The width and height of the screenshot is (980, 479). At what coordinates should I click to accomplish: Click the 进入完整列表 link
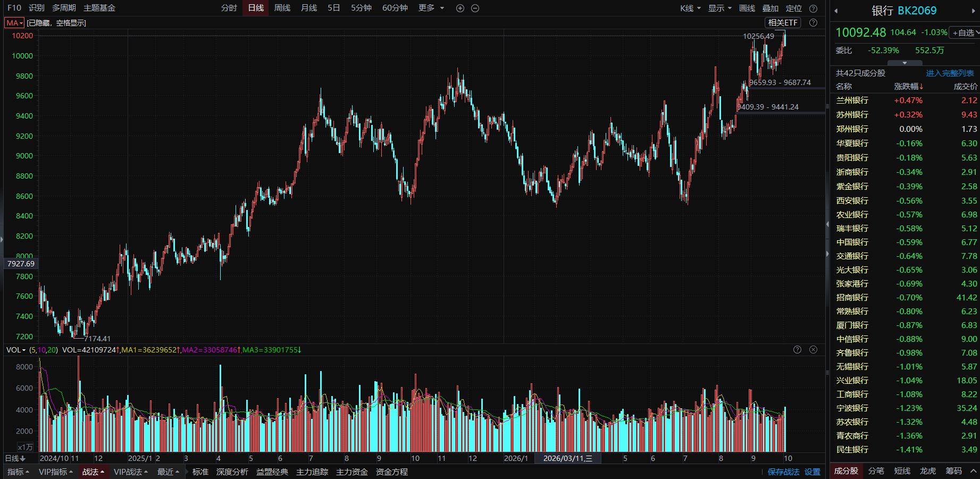tap(950, 73)
